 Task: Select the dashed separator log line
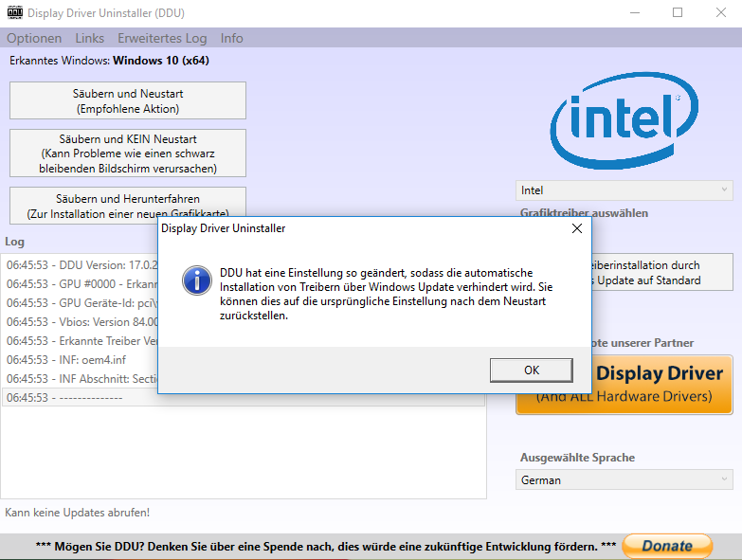[244, 397]
